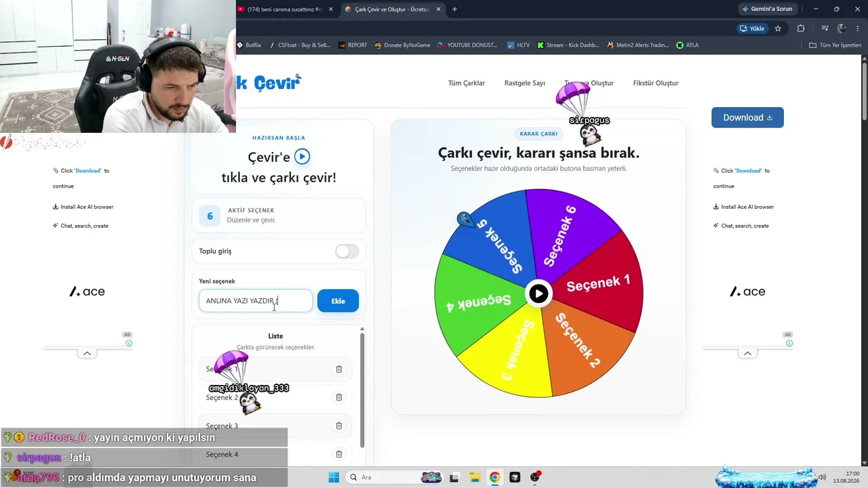Open a new browser tab
The width and height of the screenshot is (868, 488).
coord(454,9)
